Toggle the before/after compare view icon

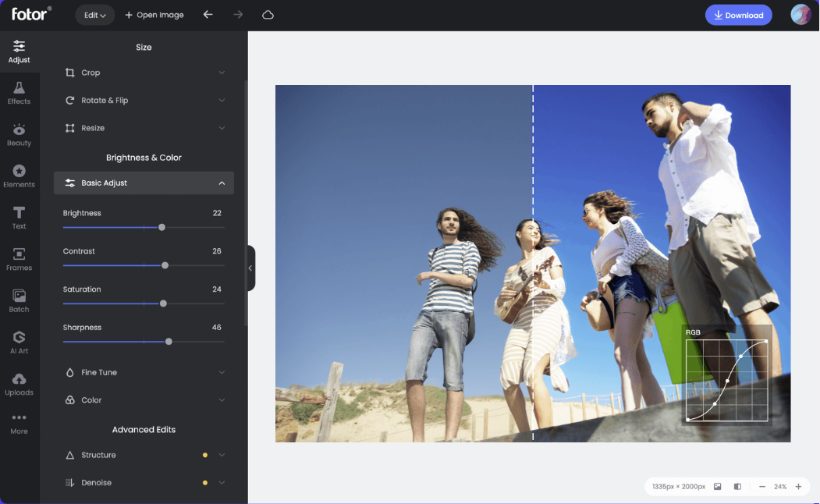737,487
